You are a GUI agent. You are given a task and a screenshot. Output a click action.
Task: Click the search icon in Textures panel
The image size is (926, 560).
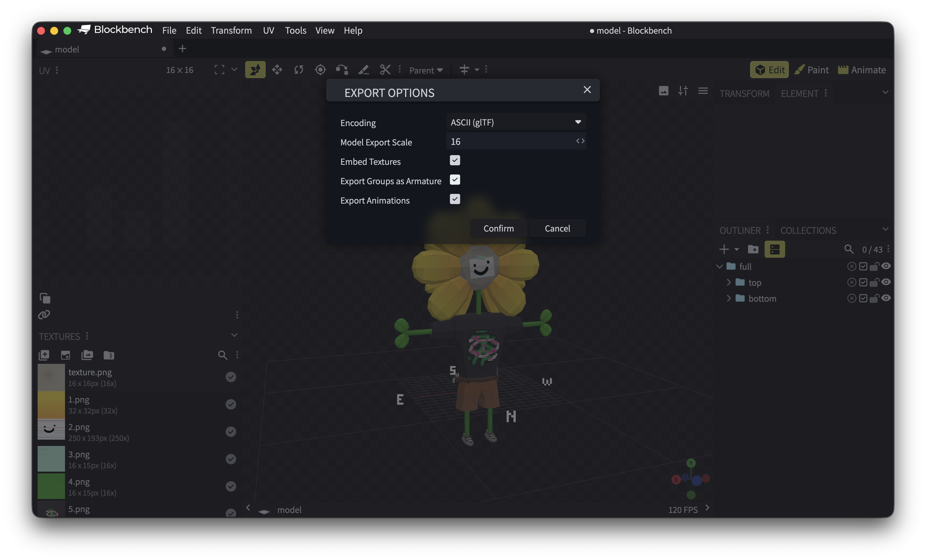point(222,355)
